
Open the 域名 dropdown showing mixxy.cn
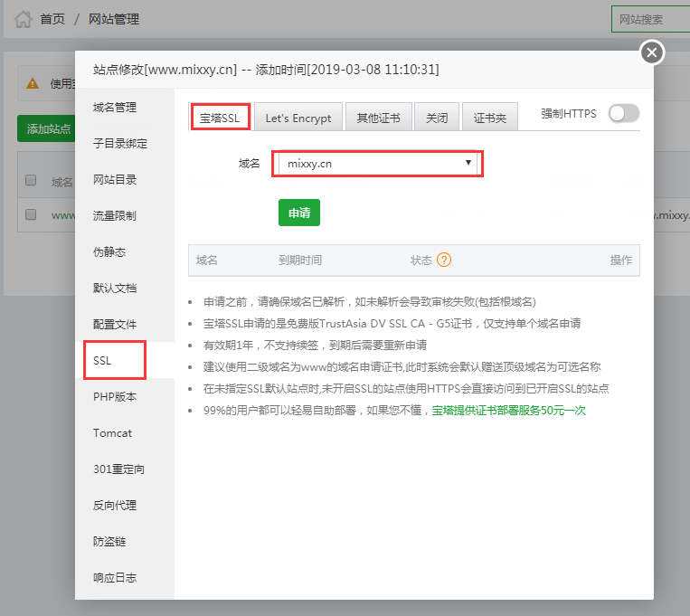378,163
